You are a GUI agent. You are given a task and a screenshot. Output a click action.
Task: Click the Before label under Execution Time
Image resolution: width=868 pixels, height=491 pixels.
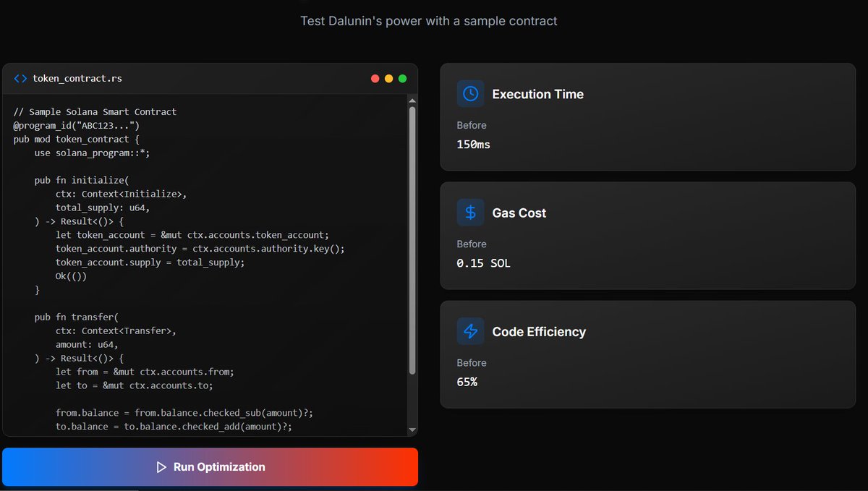pyautogui.click(x=472, y=125)
